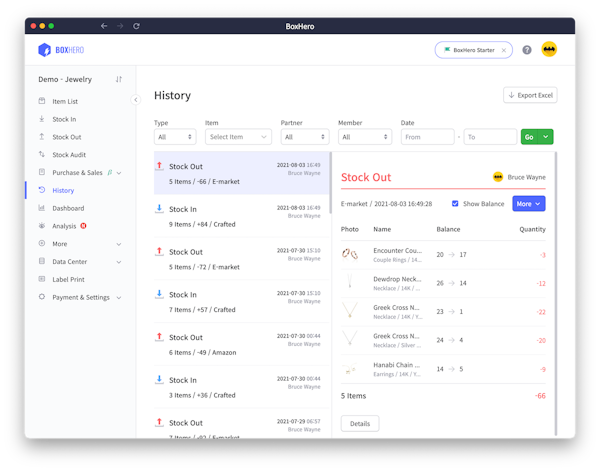The height and width of the screenshot is (471, 600).
Task: Expand the Data Center chevron
Action: tap(119, 262)
